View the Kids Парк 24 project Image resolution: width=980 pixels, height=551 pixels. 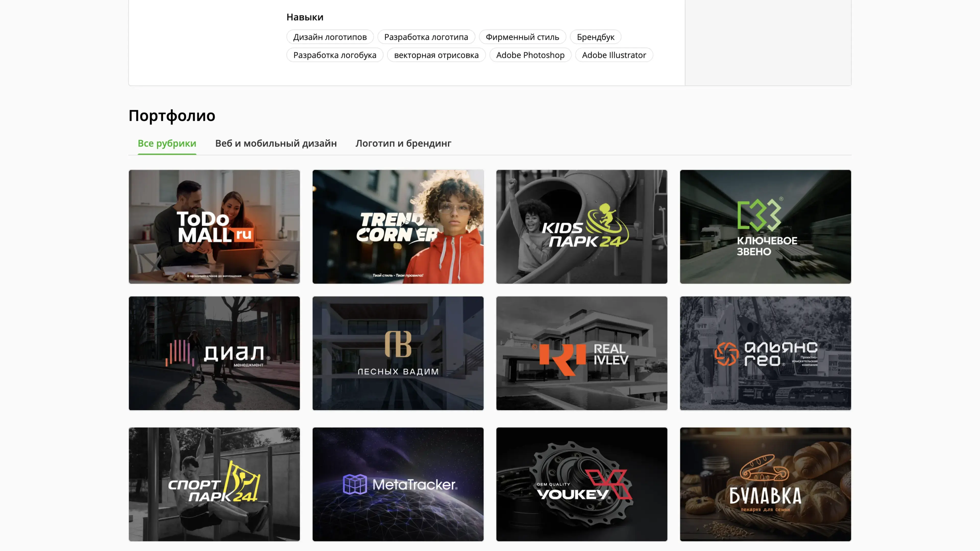coord(582,227)
